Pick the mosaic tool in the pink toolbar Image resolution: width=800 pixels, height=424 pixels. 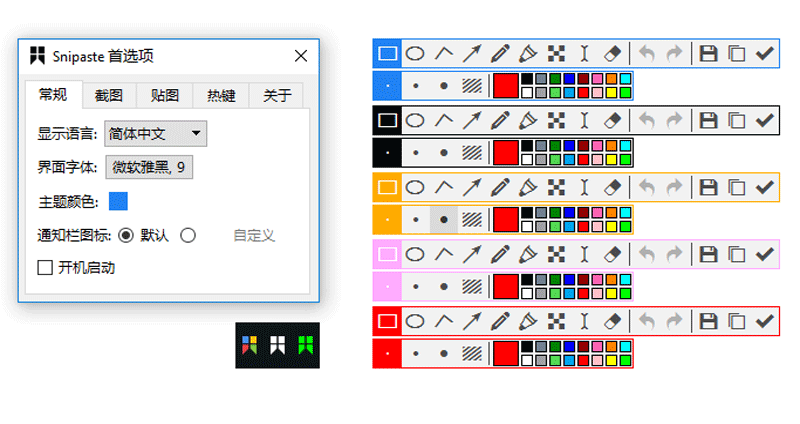click(558, 254)
